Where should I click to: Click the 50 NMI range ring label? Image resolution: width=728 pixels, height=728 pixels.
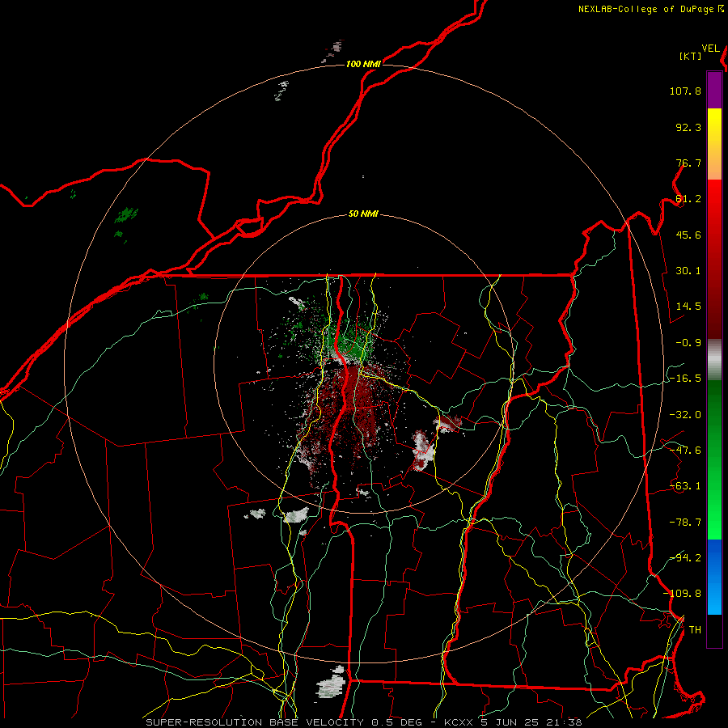(363, 214)
